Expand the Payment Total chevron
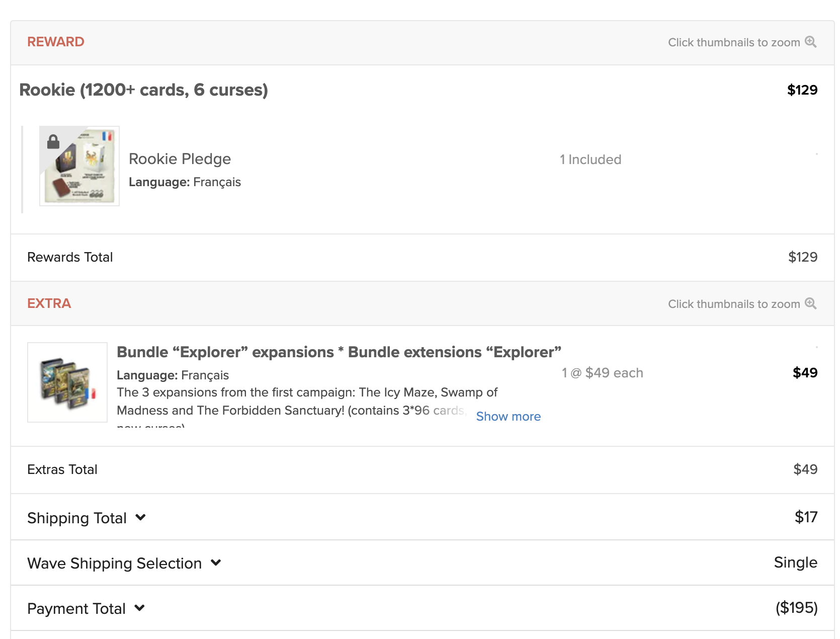Viewport: 840px width, 639px height. pos(140,608)
